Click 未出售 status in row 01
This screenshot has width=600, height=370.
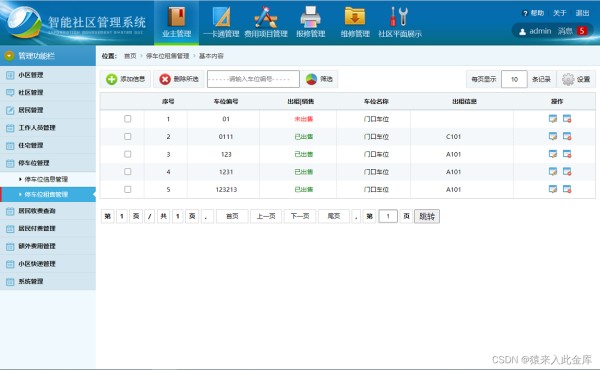pyautogui.click(x=303, y=119)
